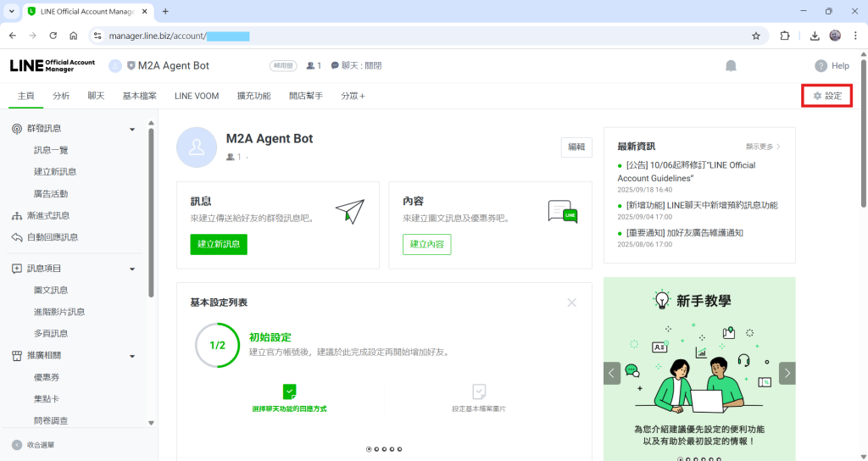The height and width of the screenshot is (461, 868).
Task: Open the 基本檔案 tab
Action: pos(140,96)
